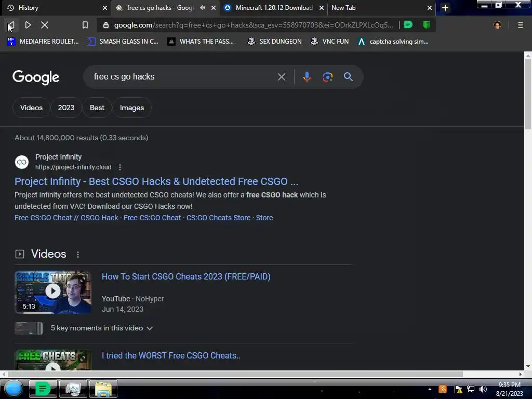Bookmark this page with the bookmark icon
The height and width of the screenshot is (399, 532).
point(85,25)
